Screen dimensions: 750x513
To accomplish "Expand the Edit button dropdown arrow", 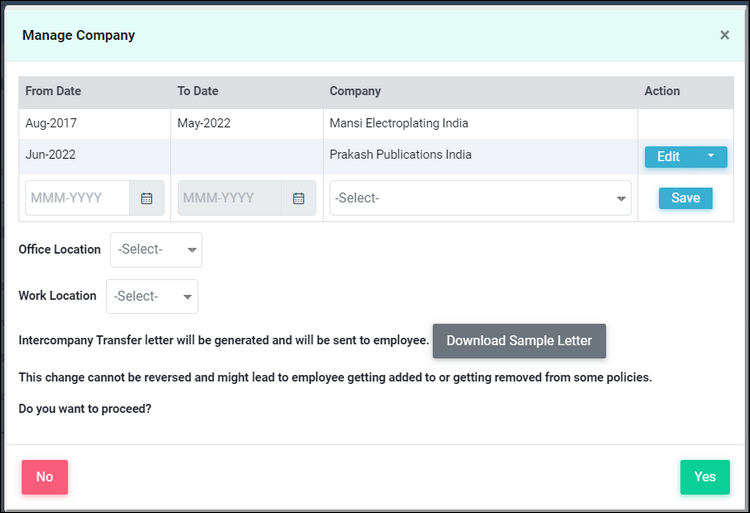I will [711, 156].
